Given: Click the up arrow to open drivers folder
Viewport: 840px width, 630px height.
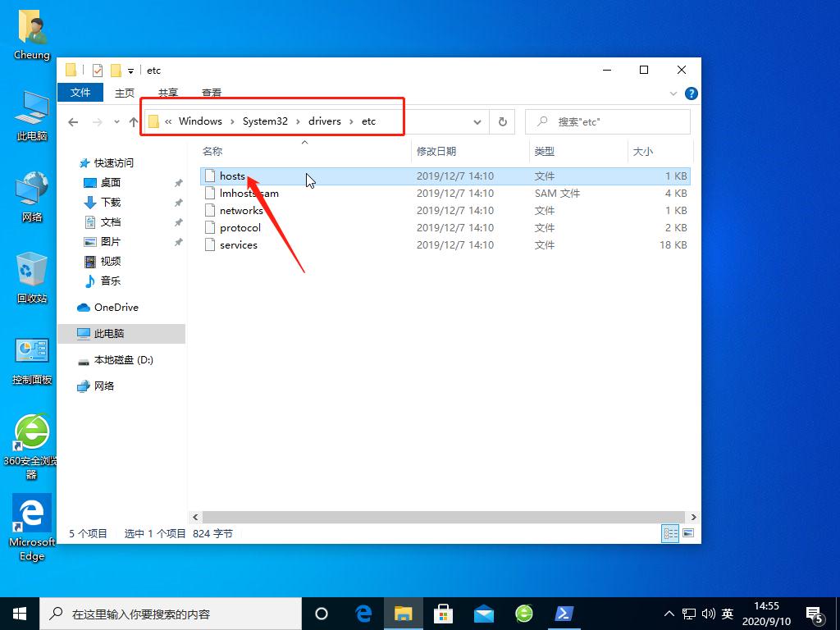Looking at the screenshot, I should [x=134, y=121].
